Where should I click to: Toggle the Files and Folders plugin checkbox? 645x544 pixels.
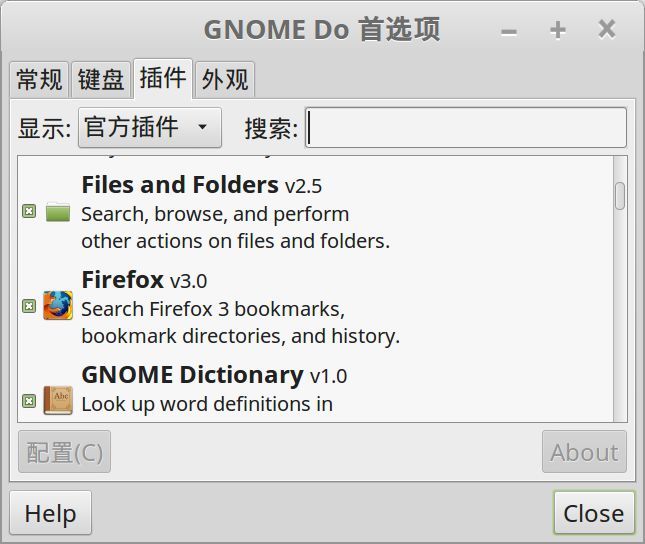tap(29, 211)
